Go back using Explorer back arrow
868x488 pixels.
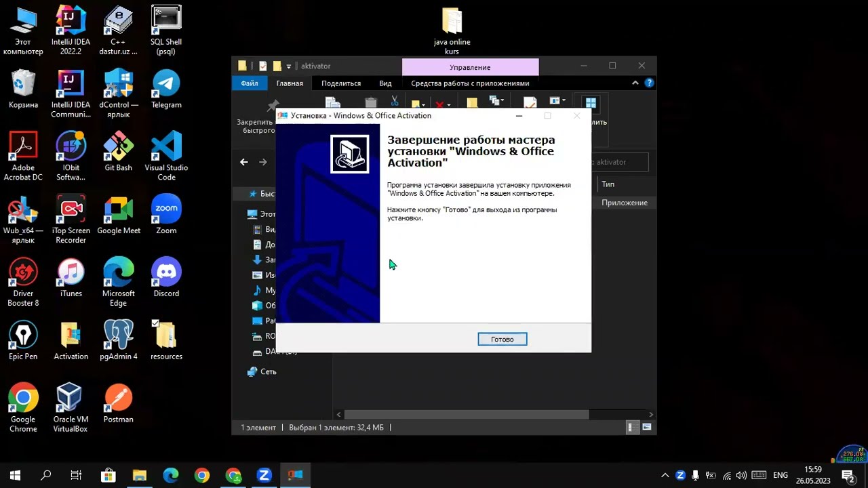tap(244, 162)
